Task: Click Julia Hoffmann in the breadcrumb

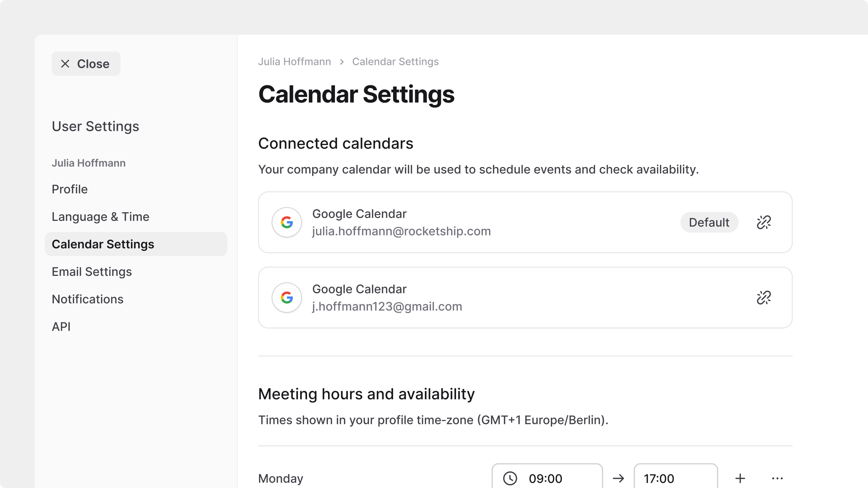Action: click(294, 61)
